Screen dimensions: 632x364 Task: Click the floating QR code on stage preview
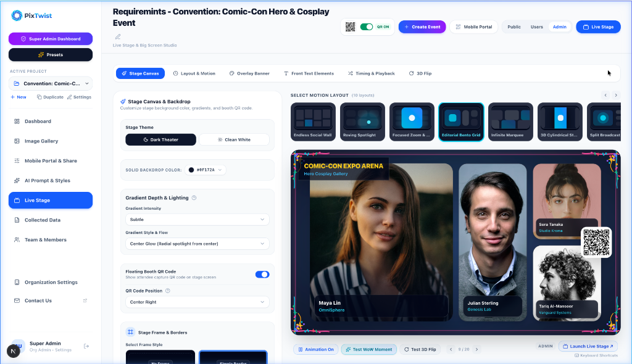point(597,242)
